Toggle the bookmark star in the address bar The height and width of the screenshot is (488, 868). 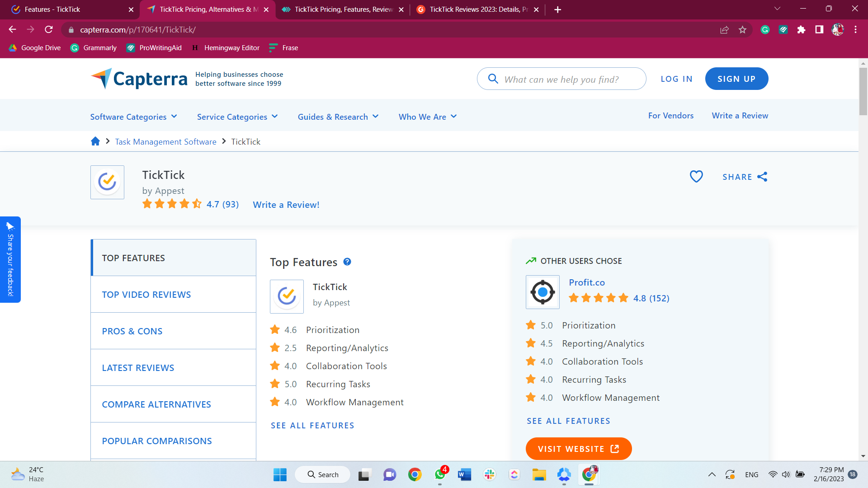click(742, 30)
